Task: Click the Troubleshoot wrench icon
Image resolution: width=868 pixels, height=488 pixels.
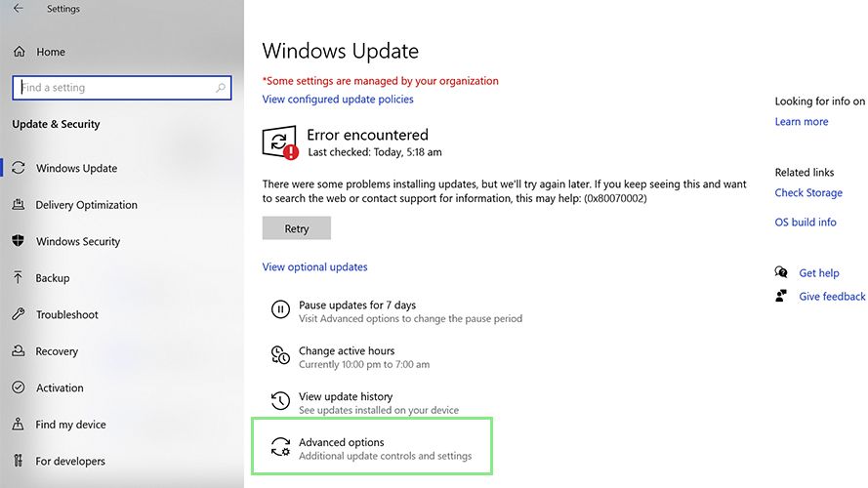Action: coord(19,314)
